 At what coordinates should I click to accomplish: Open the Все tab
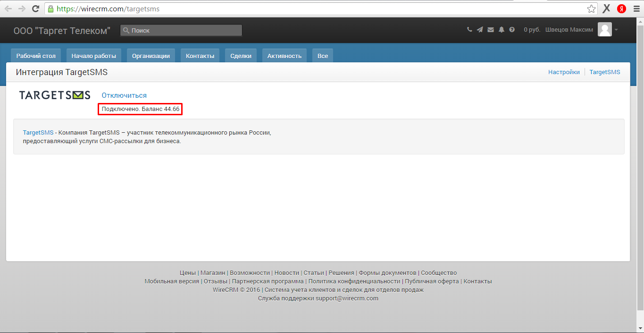(323, 56)
